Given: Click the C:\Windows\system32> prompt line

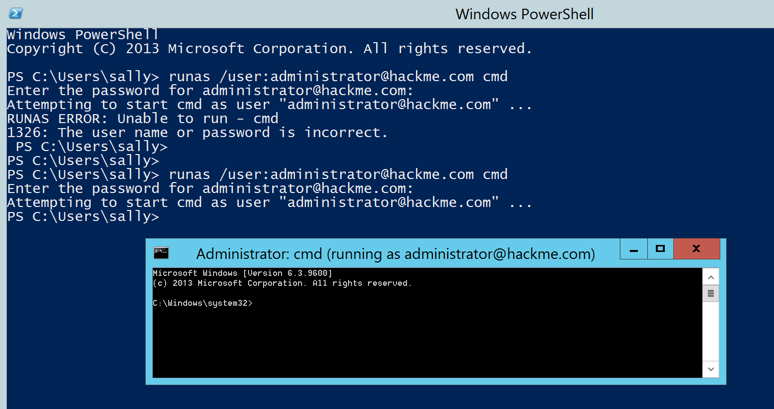Looking at the screenshot, I should [x=203, y=303].
